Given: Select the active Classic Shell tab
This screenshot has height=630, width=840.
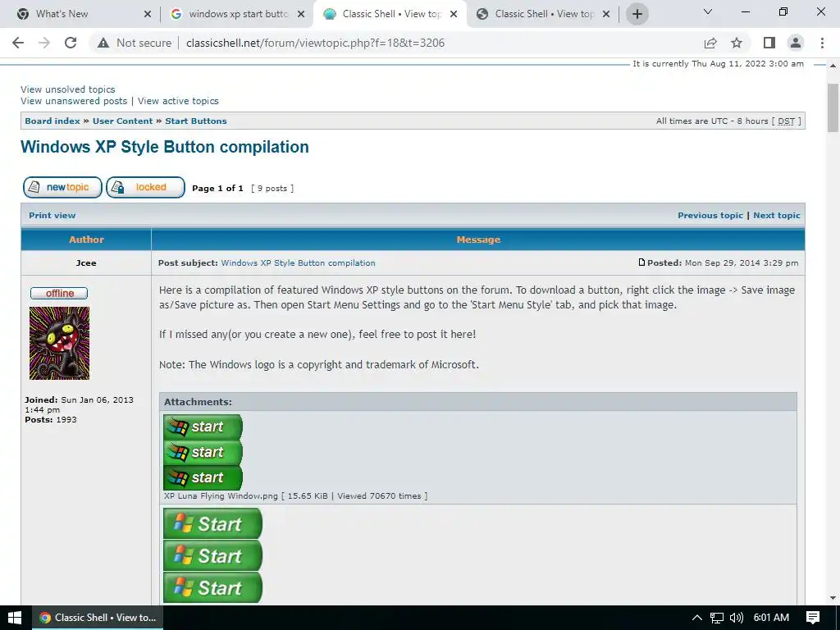Looking at the screenshot, I should [390, 14].
